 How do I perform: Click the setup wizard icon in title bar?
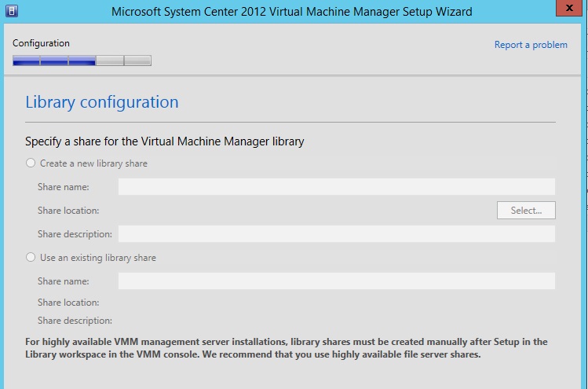pos(9,11)
